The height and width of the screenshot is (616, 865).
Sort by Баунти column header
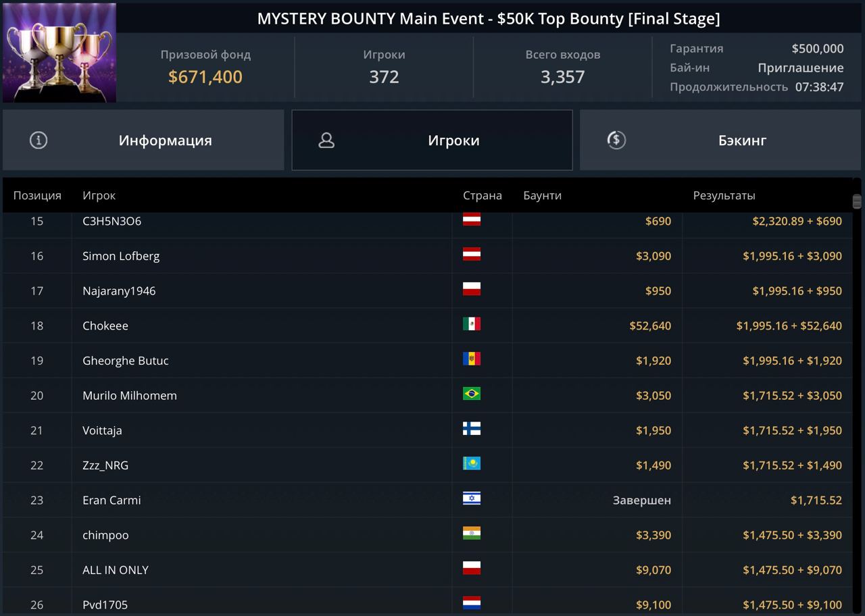click(x=542, y=195)
